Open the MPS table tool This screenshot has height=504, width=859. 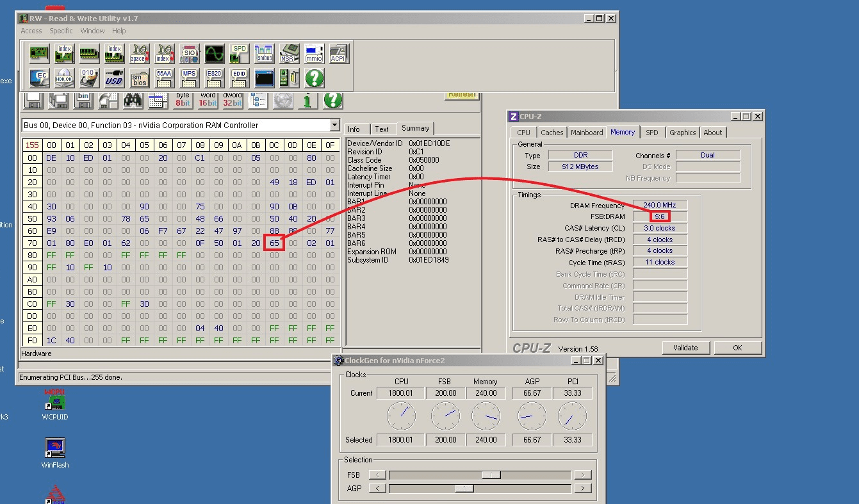click(x=189, y=78)
